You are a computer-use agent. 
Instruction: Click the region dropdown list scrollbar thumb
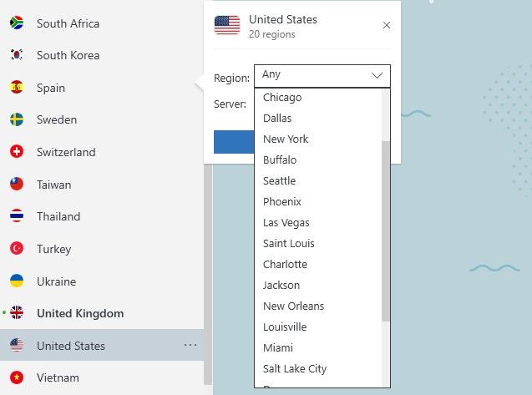[x=386, y=230]
